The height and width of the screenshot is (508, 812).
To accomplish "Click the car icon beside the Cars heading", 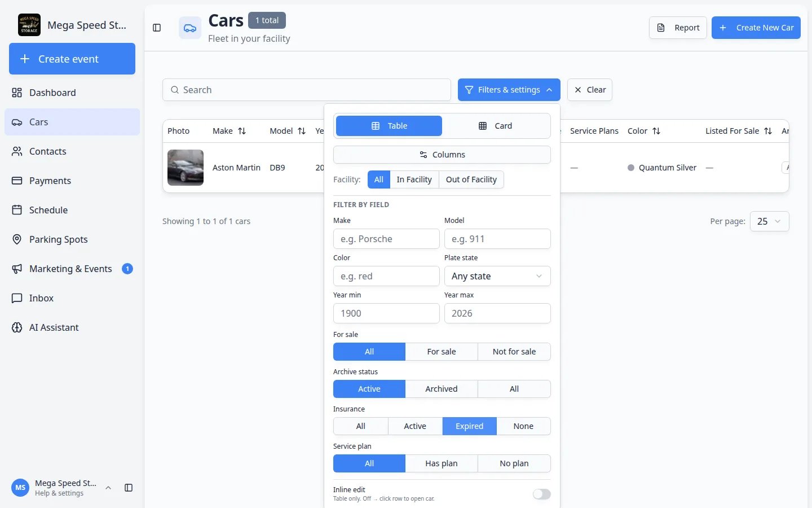I will coord(190,28).
